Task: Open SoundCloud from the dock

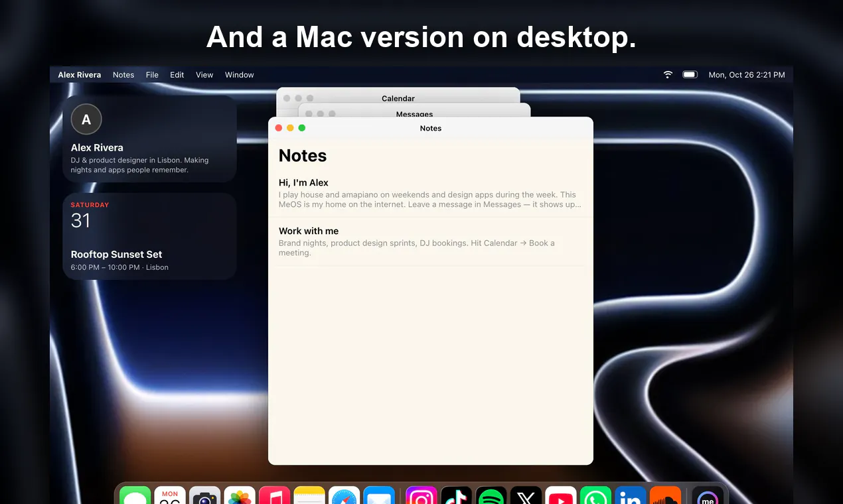Action: click(x=665, y=495)
